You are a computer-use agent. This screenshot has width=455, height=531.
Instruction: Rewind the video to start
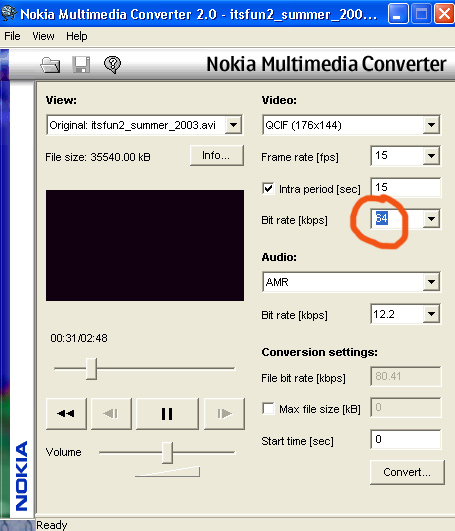click(x=66, y=413)
